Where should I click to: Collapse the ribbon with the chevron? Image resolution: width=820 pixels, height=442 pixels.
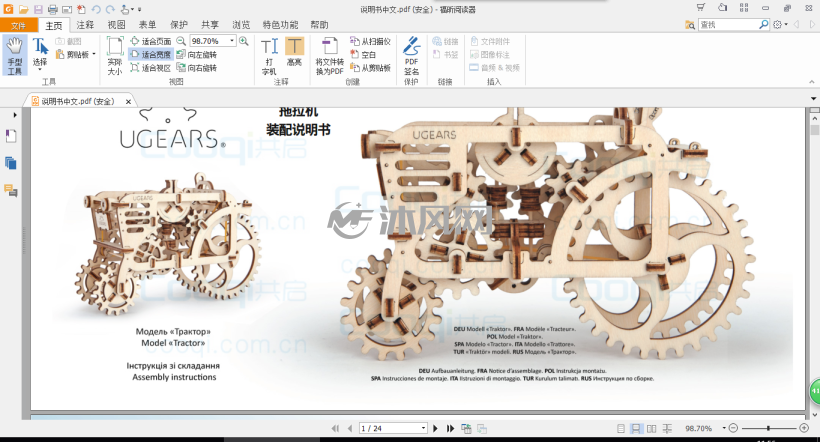point(812,82)
